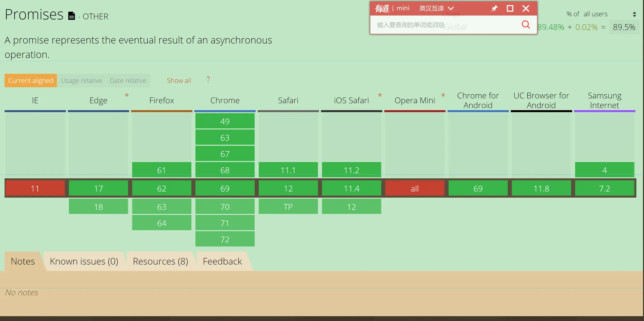This screenshot has width=644, height=321.
Task: Select the Edge 17 cell
Action: coord(98,188)
